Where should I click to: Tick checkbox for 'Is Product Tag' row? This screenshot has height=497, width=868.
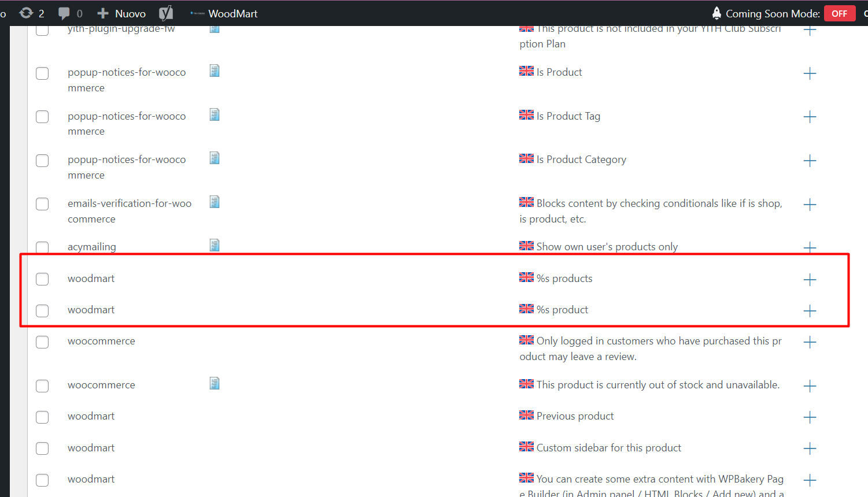pos(42,117)
